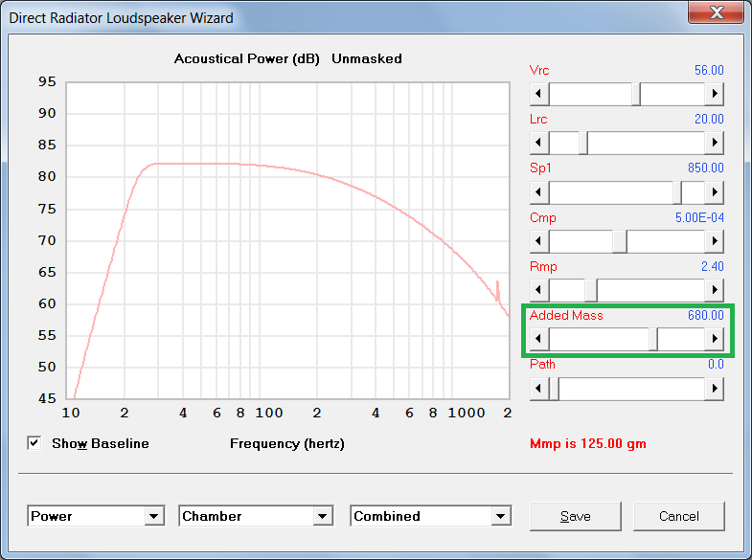Viewport: 752px width, 560px height.
Task: Open the Chamber dropdown list
Action: 323,516
